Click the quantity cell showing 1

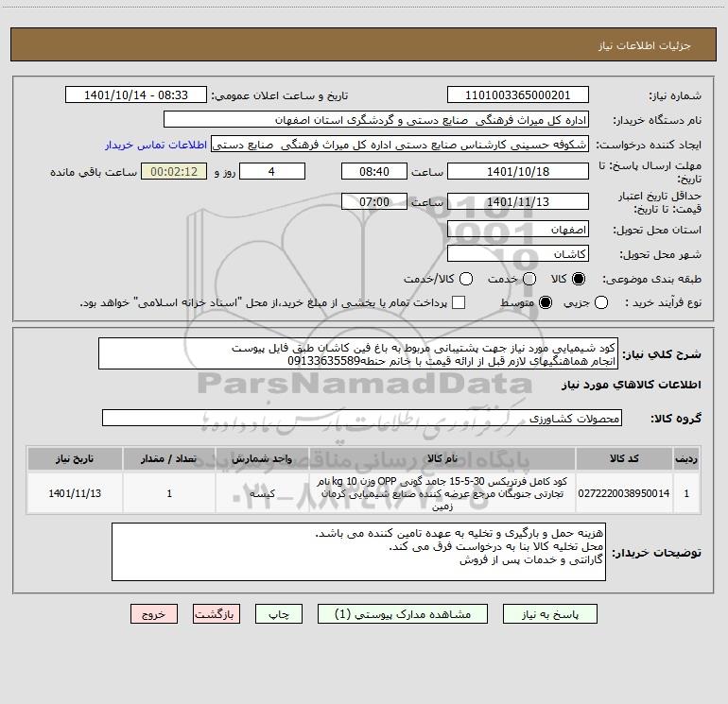point(169,493)
